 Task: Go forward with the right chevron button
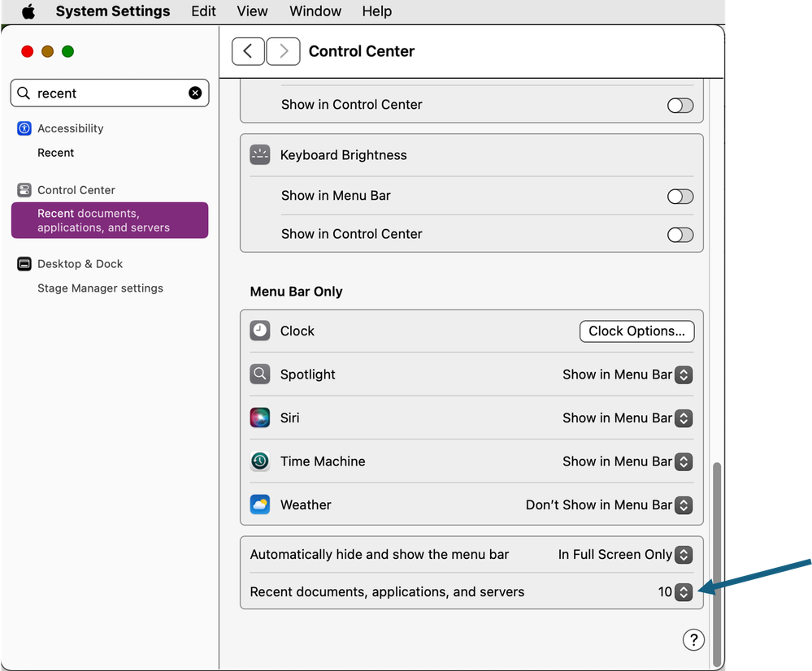pyautogui.click(x=284, y=51)
